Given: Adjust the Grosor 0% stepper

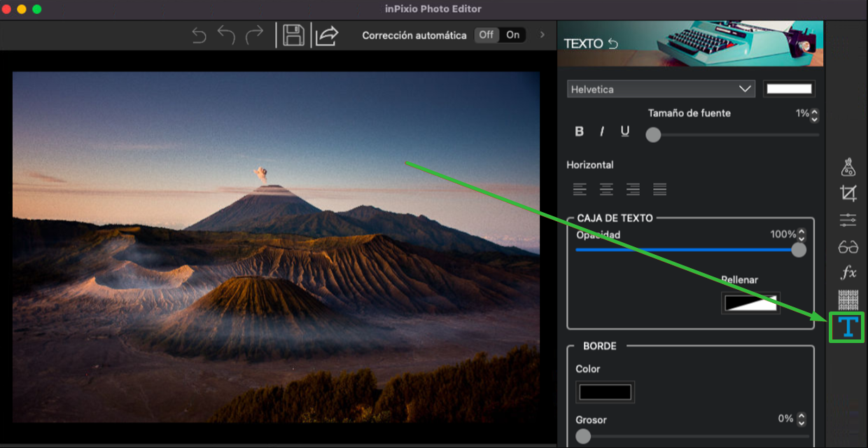Looking at the screenshot, I should (801, 419).
